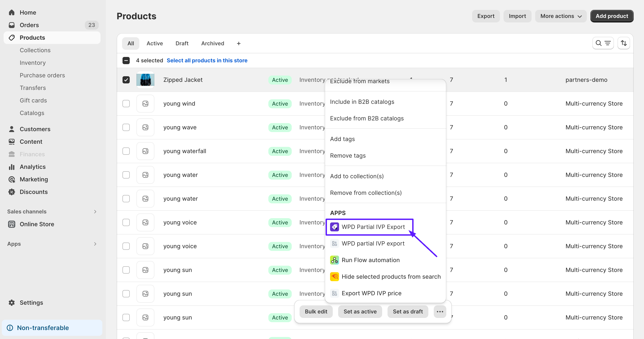The height and width of the screenshot is (339, 644).
Task: Uncheck the Zipped Jacket checkbox
Action: 126,80
